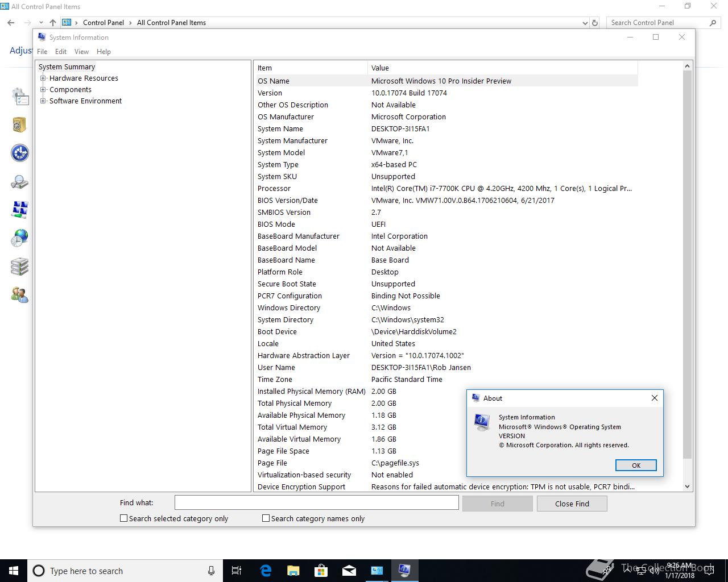
Task: Click the volume speaker tray icon
Action: [x=655, y=570]
